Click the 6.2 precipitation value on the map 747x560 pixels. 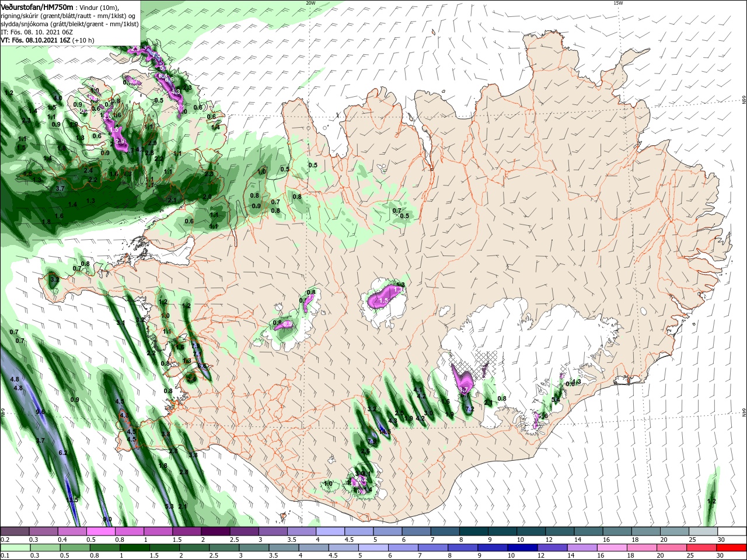(63, 453)
